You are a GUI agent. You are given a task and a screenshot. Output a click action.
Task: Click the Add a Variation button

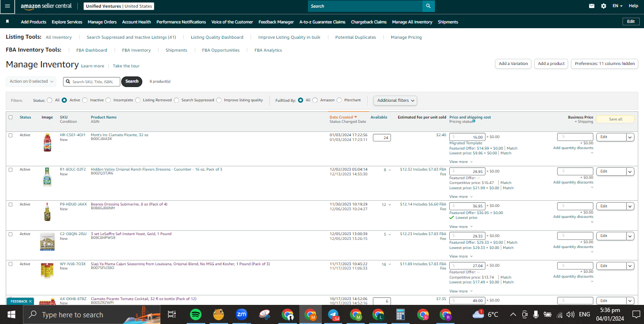coord(513,64)
